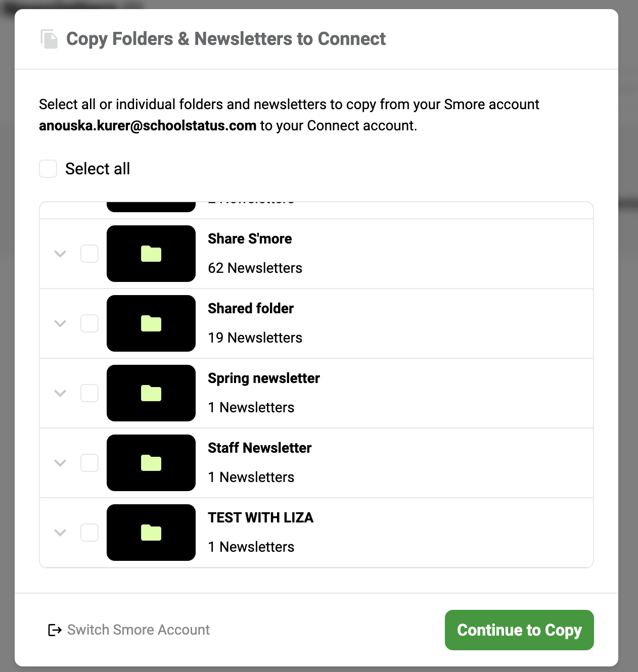Check the TEST WITH LIZA checkbox
The width and height of the screenshot is (638, 672).
89,533
